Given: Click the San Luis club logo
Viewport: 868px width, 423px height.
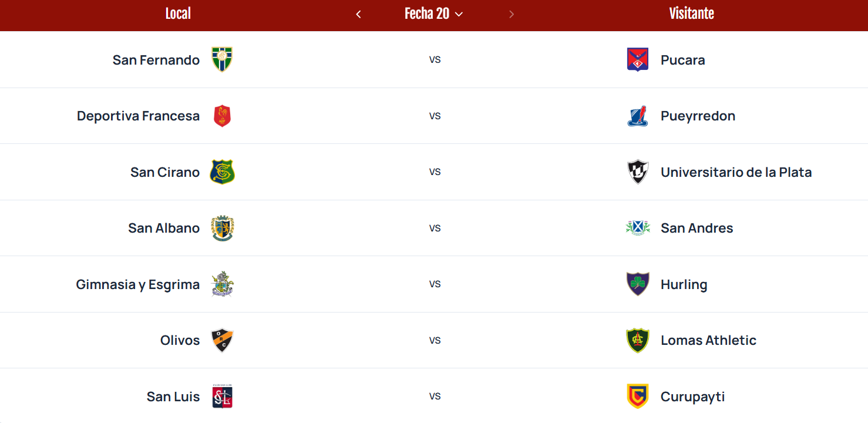Looking at the screenshot, I should [x=222, y=397].
